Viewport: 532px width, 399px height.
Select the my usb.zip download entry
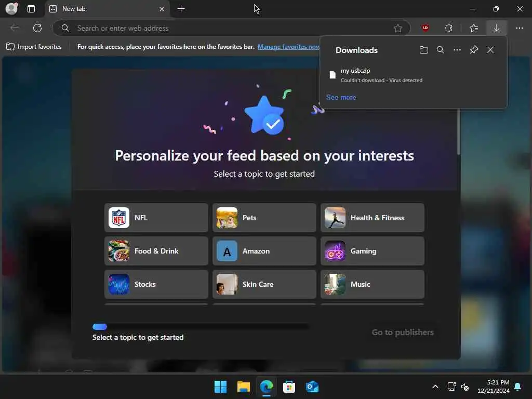pos(413,75)
